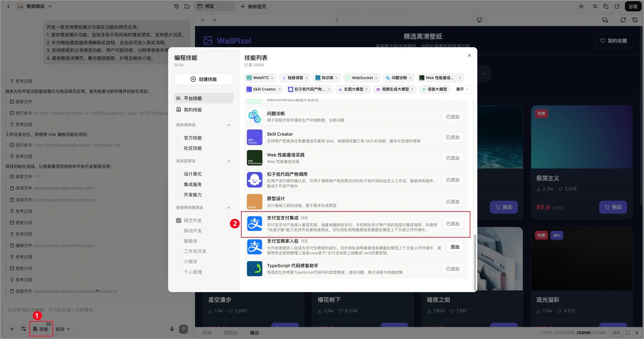
Task: Open the 支付宝支付集成 skill icon
Action: pos(254,224)
